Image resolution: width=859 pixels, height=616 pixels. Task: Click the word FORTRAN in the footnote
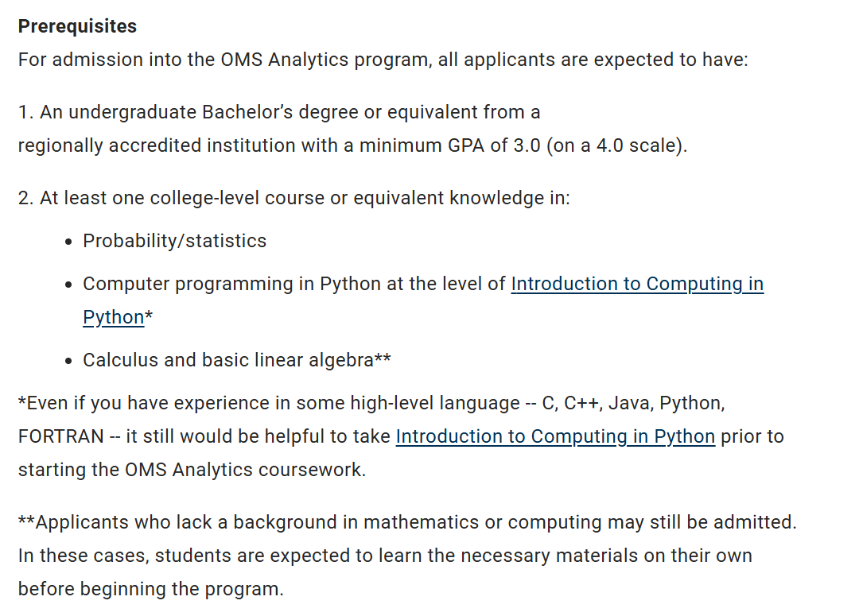(61, 436)
